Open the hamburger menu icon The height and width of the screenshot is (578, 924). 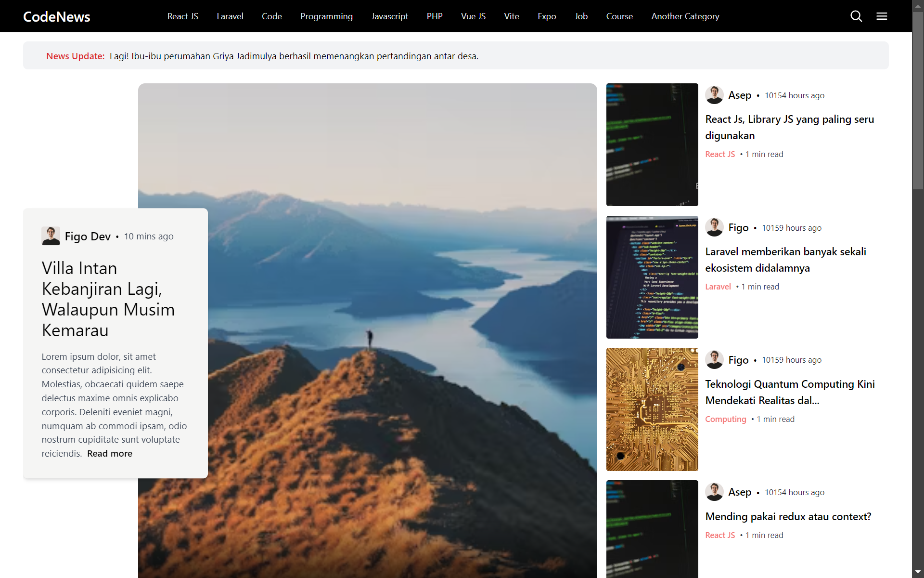coord(882,16)
